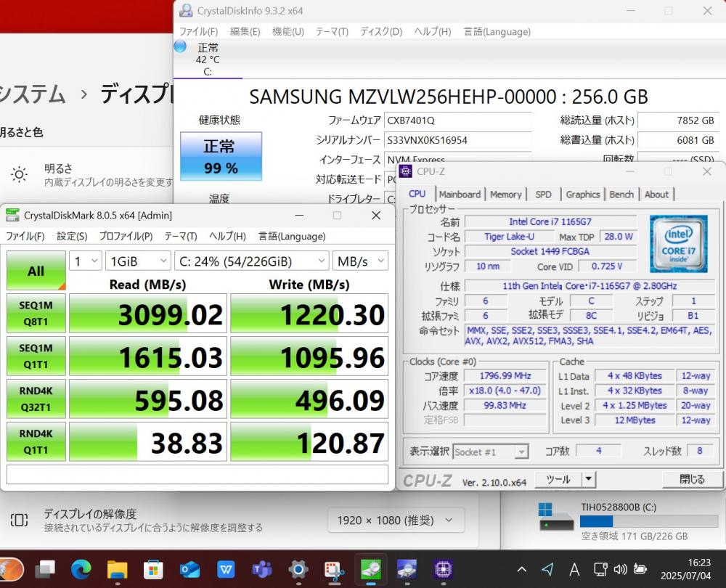Open Microsoft Teams from the taskbar

[x=262, y=569]
